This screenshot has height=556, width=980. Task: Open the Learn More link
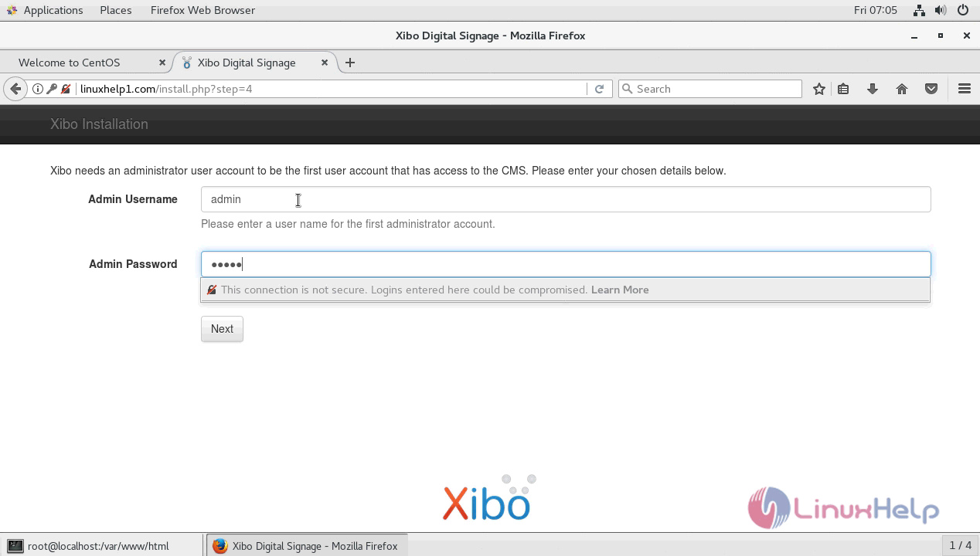click(620, 290)
